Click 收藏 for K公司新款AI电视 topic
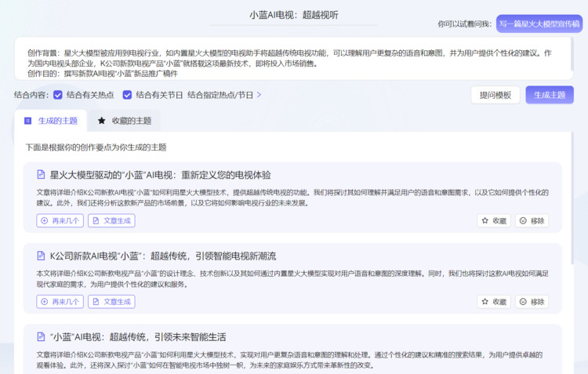Image resolution: width=588 pixels, height=374 pixels. [494, 302]
